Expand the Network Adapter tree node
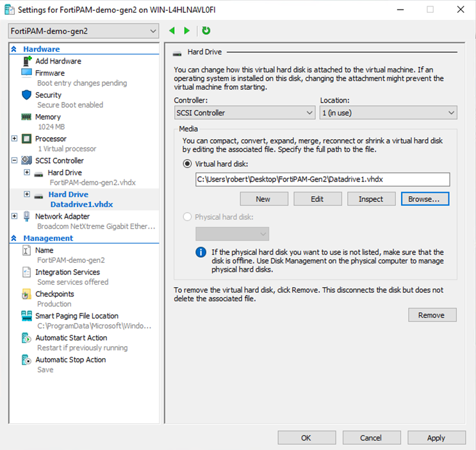Image resolution: width=476 pixels, height=450 pixels. click(14, 216)
